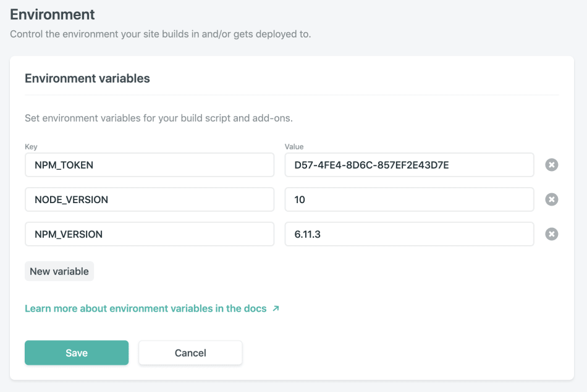Viewport: 587px width, 392px height.
Task: Click the Key column label
Action: point(31,147)
